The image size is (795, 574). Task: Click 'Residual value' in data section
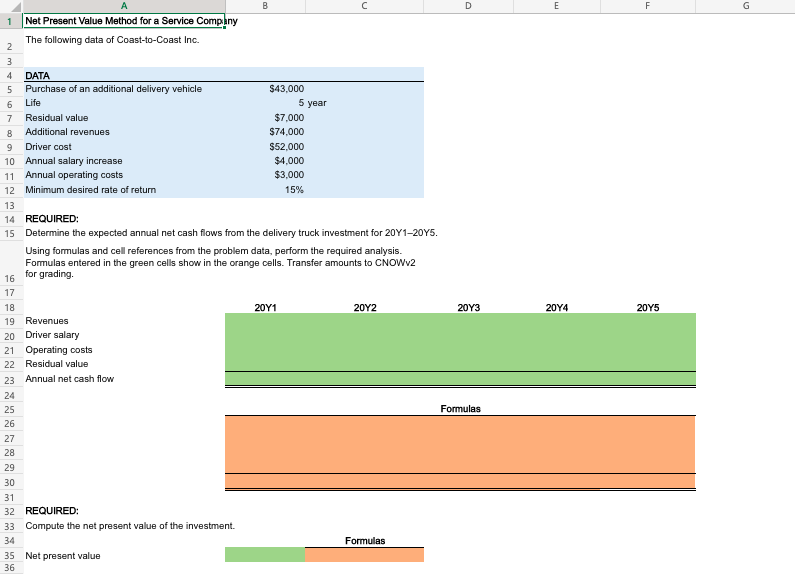(x=57, y=118)
